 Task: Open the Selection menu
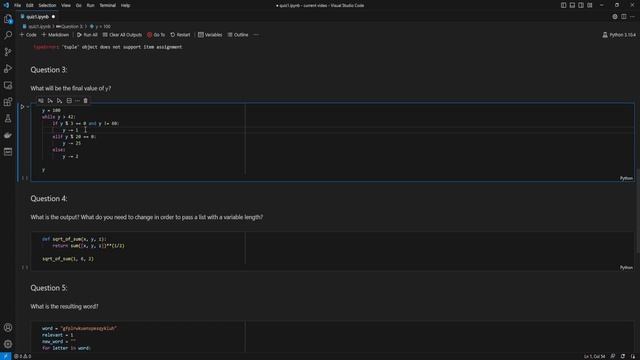47,5
